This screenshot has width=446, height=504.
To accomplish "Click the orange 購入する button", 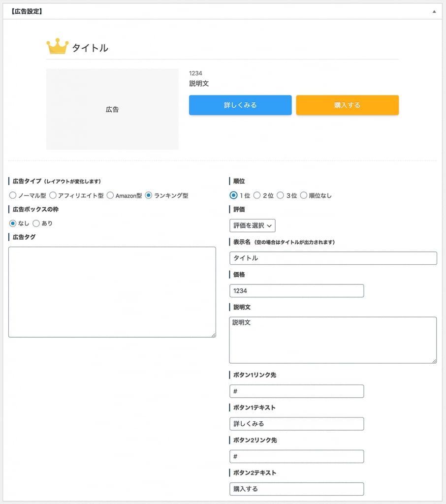I will coord(347,105).
